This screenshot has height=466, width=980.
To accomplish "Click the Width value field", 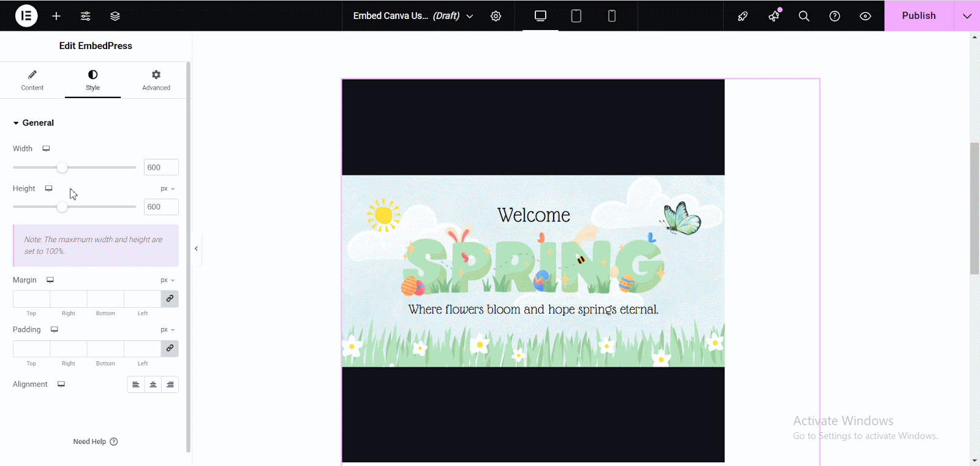I will (161, 167).
